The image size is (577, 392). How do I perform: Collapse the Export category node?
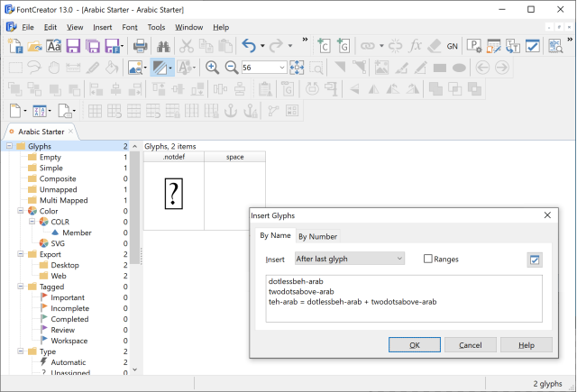(20, 254)
